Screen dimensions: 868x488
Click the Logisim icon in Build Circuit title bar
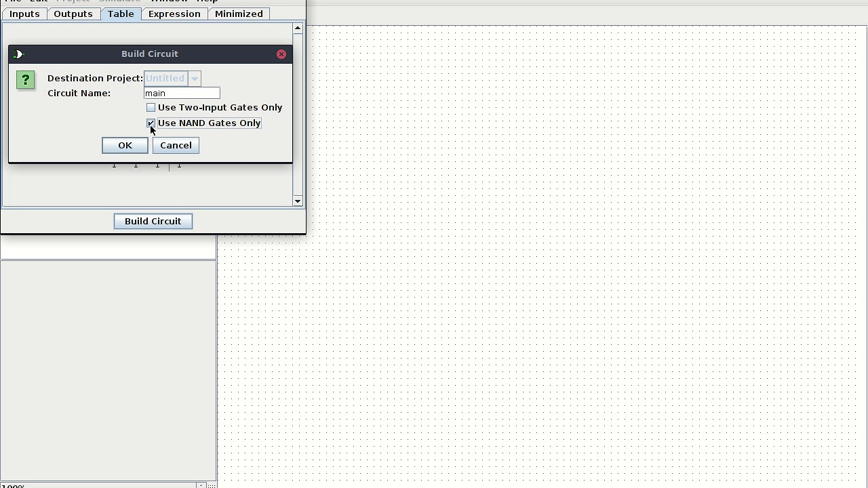coord(18,54)
